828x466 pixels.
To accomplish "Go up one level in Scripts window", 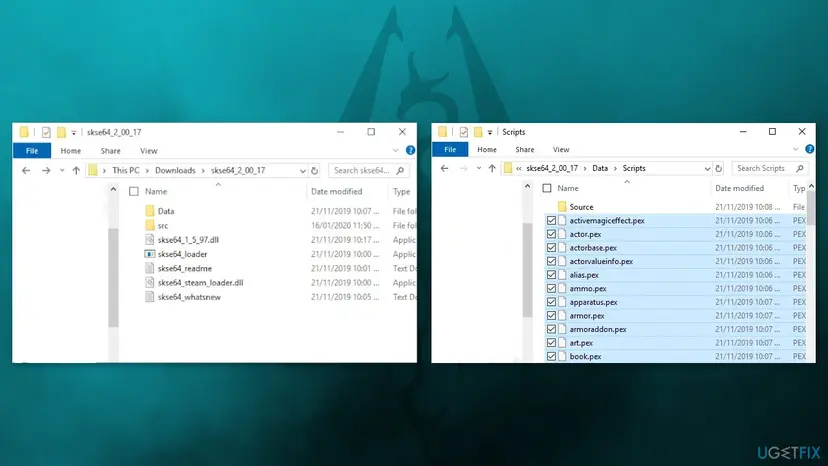I will [x=492, y=169].
